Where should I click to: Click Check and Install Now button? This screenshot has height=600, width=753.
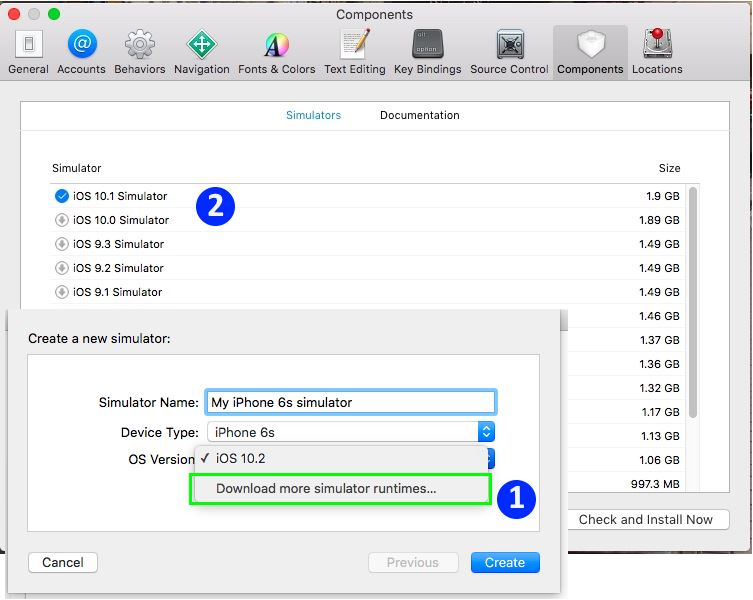tap(646, 520)
